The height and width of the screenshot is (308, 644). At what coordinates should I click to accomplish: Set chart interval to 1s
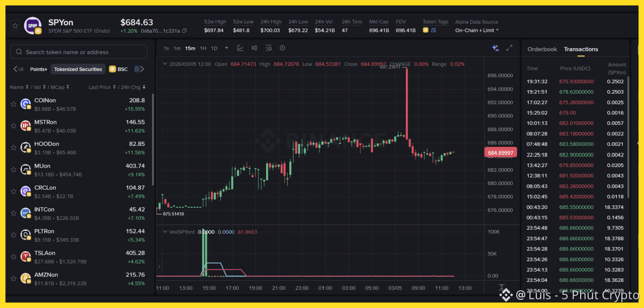pos(167,48)
